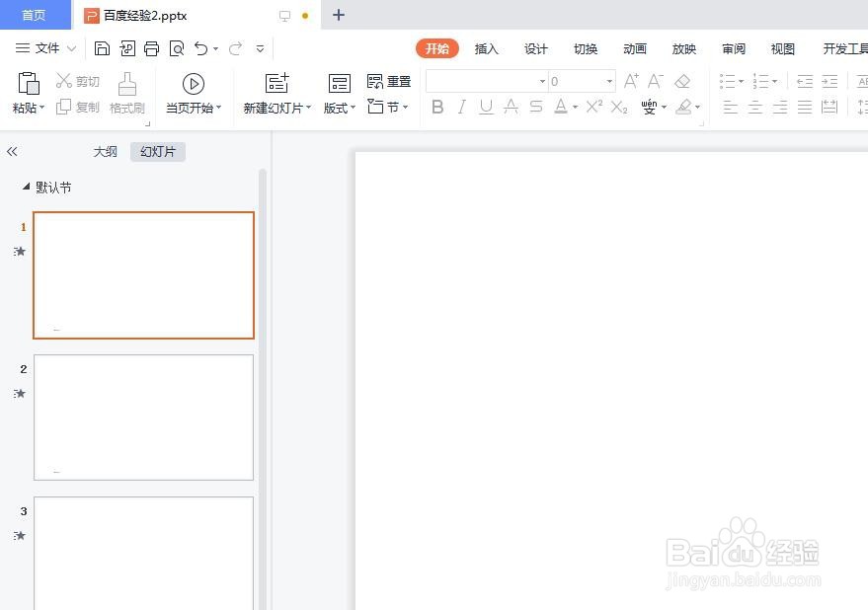The width and height of the screenshot is (868, 610).
Task: Start slideshow from current slide (当页开始)
Action: (x=194, y=93)
